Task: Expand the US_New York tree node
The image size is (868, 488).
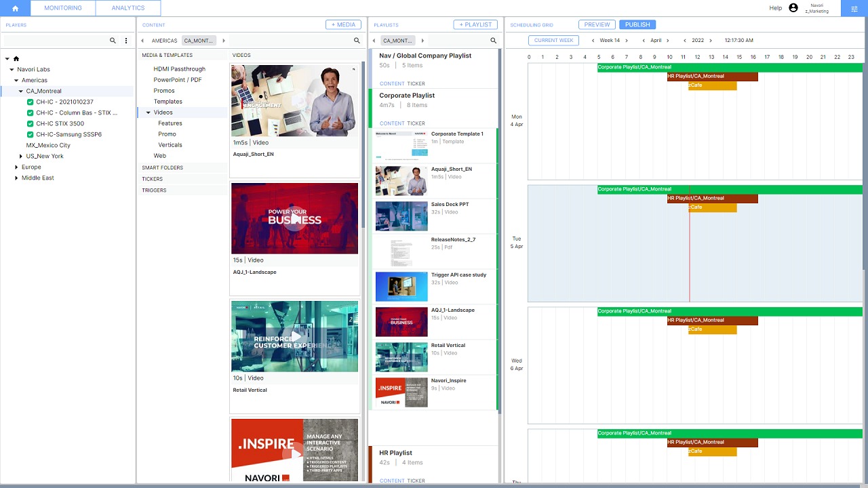Action: [21, 157]
